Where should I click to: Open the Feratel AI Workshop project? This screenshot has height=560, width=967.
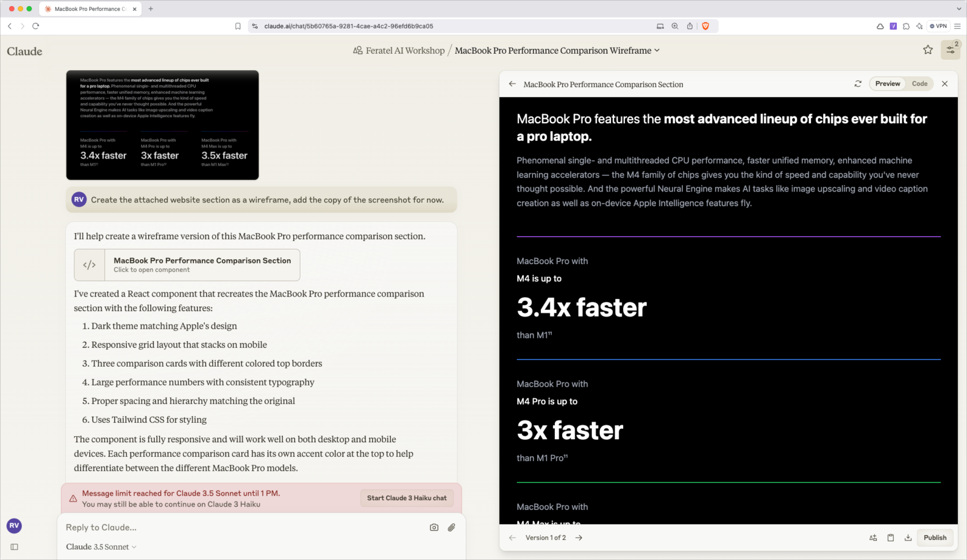[x=399, y=51]
